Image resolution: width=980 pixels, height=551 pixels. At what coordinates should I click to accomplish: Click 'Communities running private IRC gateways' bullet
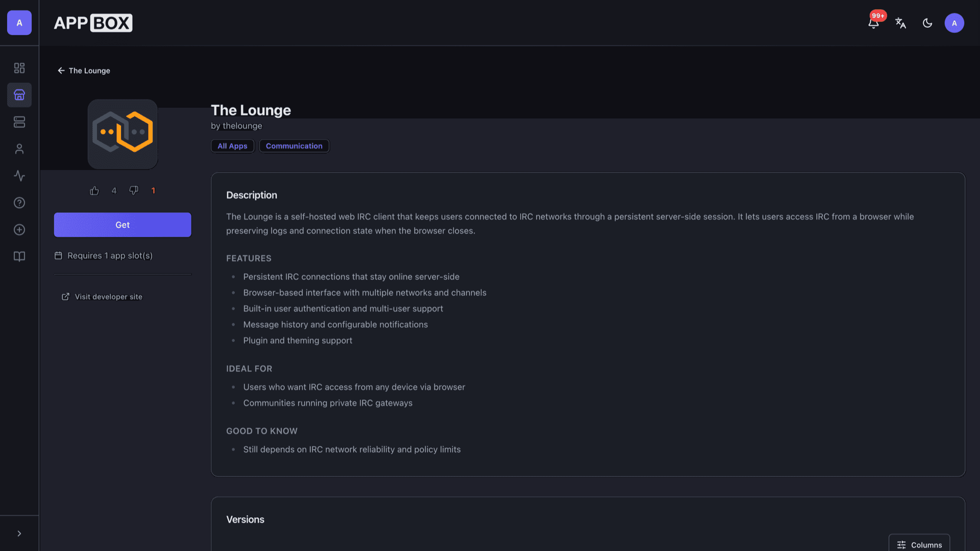328,403
